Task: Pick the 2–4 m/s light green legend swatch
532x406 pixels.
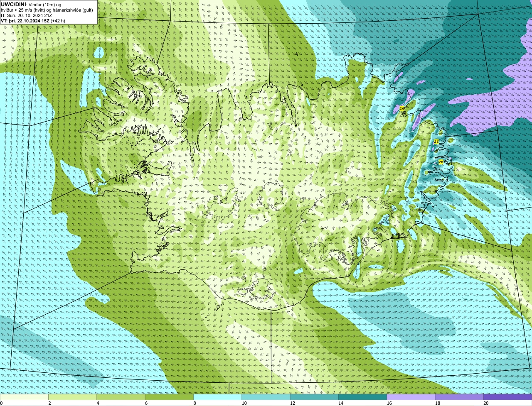Action: pyautogui.click(x=73, y=397)
